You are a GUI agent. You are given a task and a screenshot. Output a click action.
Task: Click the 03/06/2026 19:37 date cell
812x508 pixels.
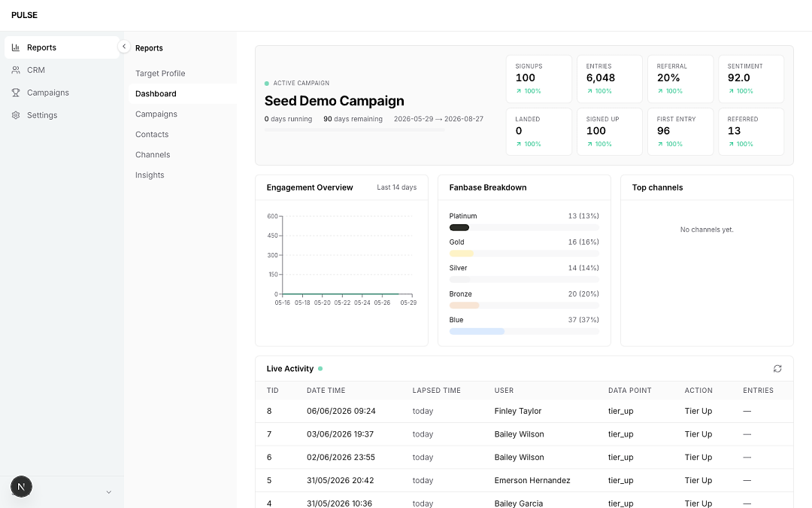tap(341, 434)
